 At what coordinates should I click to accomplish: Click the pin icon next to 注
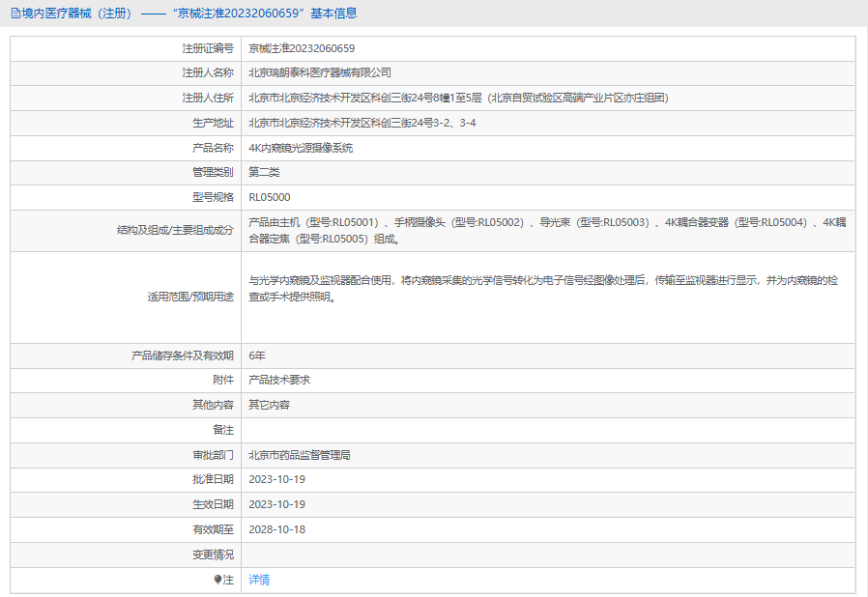[x=217, y=580]
